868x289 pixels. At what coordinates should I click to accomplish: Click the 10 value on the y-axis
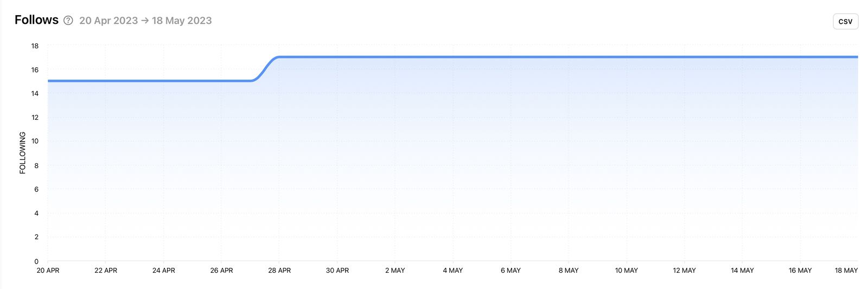[x=35, y=141]
